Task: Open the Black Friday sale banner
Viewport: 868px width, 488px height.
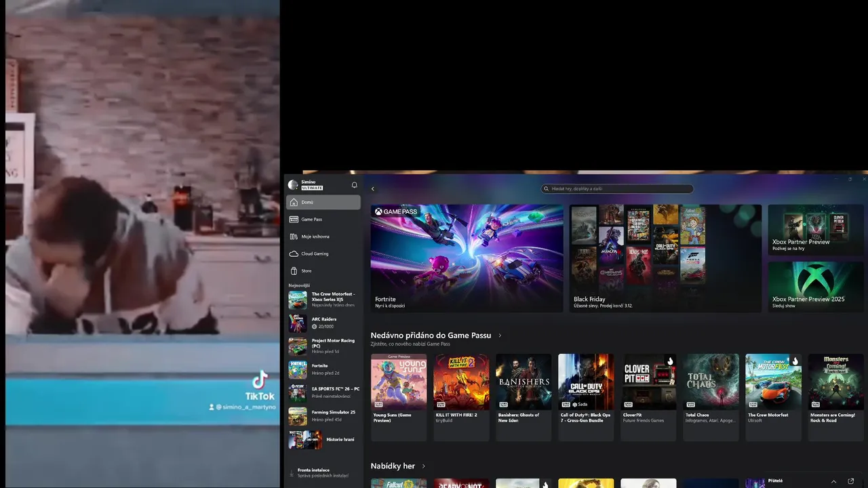Action: (665, 258)
